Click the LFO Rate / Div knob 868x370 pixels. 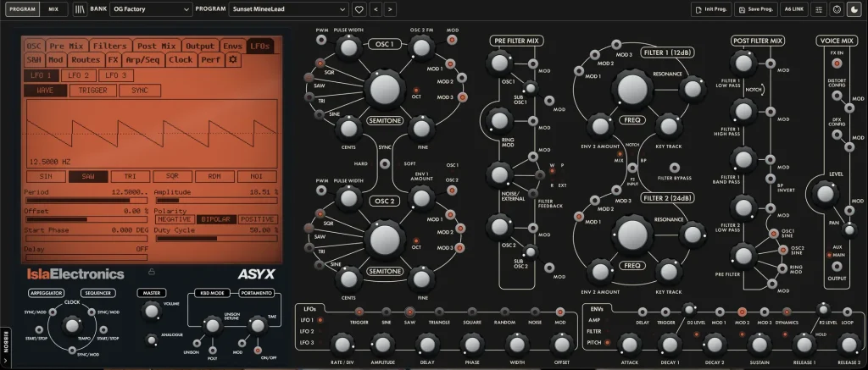coord(342,345)
